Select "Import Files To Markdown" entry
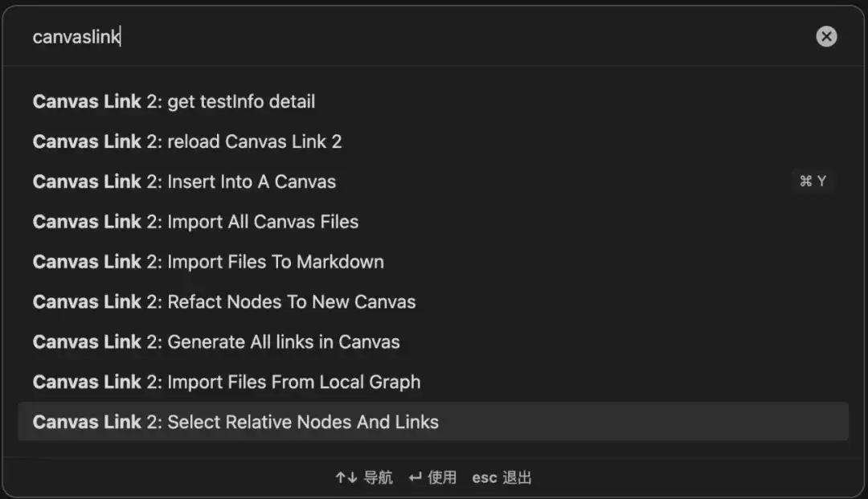 [x=207, y=261]
